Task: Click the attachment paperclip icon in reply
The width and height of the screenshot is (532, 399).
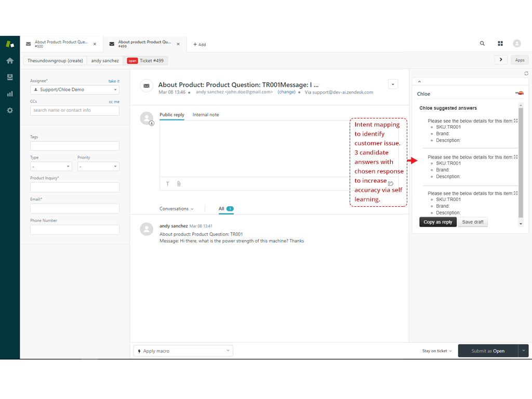Action: pos(179,184)
